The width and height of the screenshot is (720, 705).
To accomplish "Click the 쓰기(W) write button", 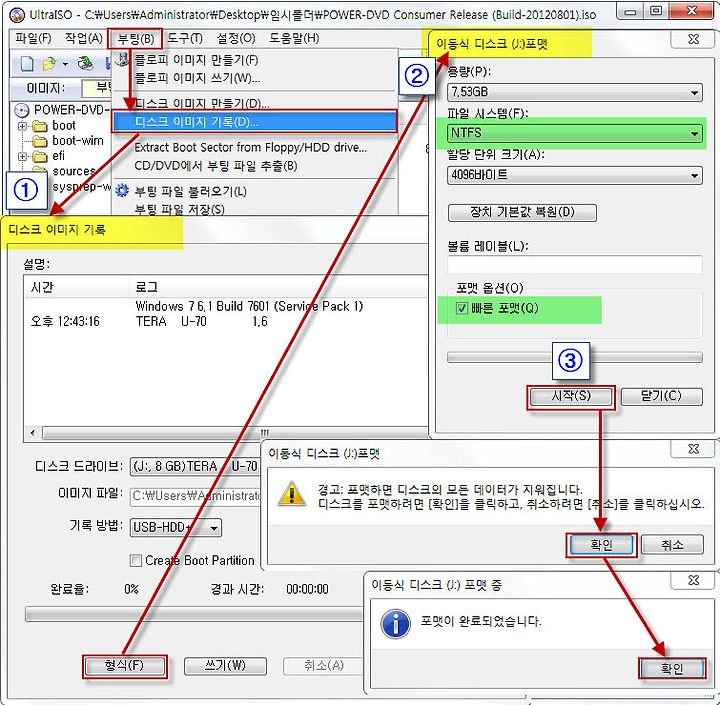I will pos(225,666).
